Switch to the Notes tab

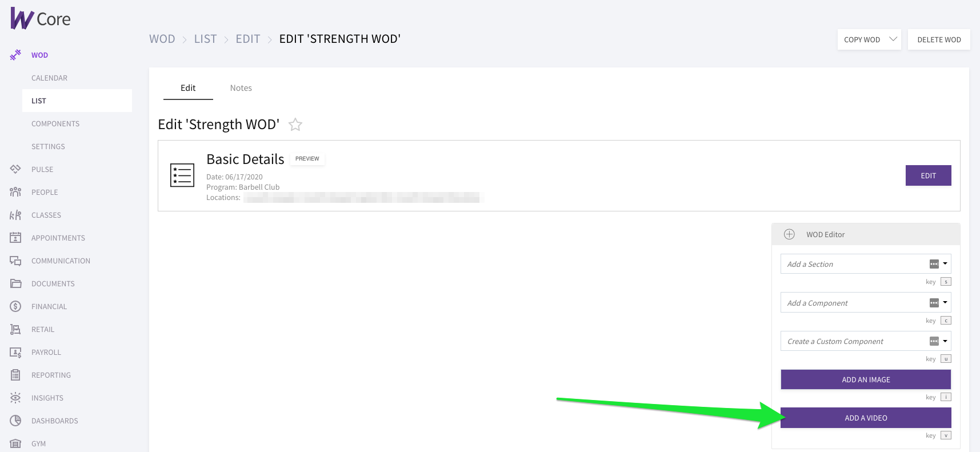(x=241, y=88)
